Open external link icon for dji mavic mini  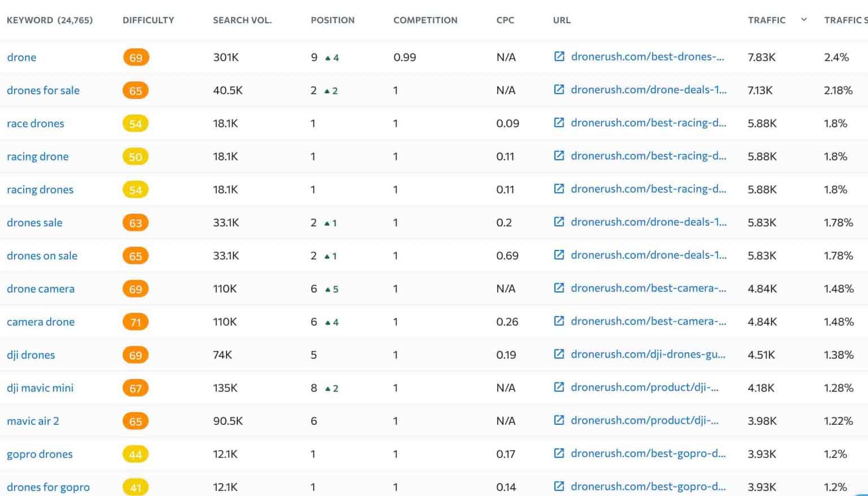(x=559, y=387)
